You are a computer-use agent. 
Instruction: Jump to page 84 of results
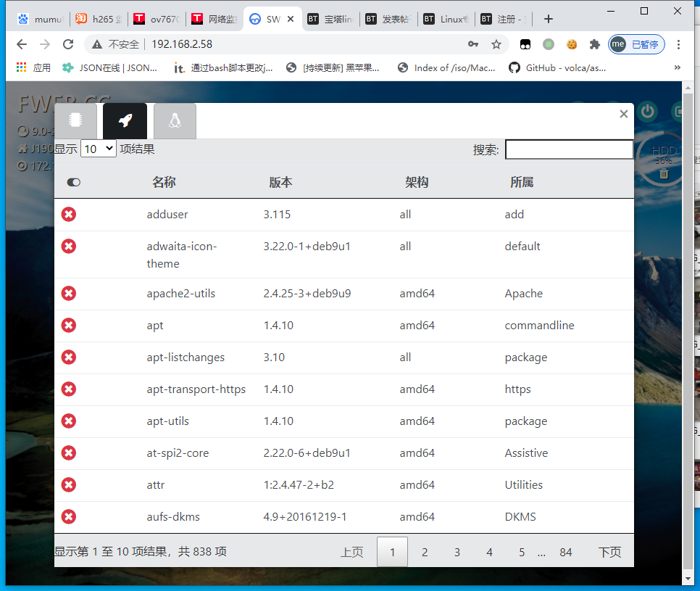[565, 552]
